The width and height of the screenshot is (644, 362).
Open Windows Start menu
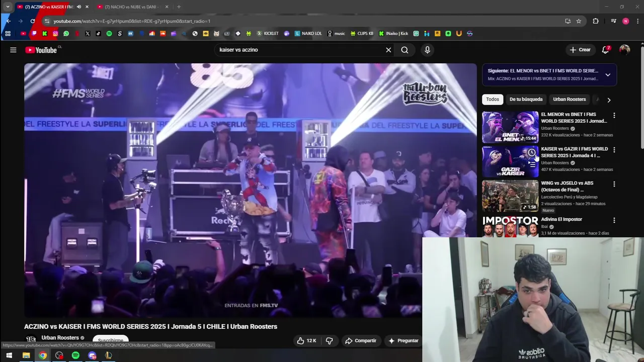[x=9, y=355]
